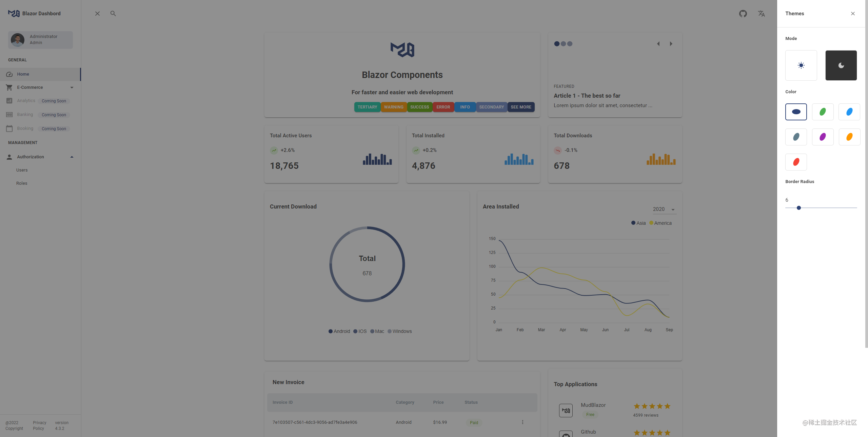Select Users under Authorization
Screen dimensions: 868x437
pyautogui.click(x=22, y=170)
